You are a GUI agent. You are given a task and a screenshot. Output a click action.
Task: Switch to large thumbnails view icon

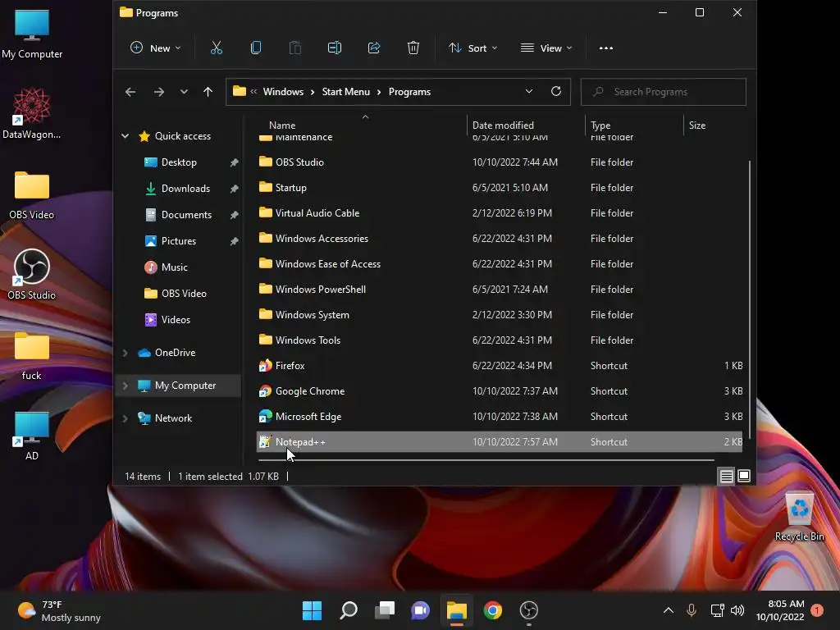744,476
